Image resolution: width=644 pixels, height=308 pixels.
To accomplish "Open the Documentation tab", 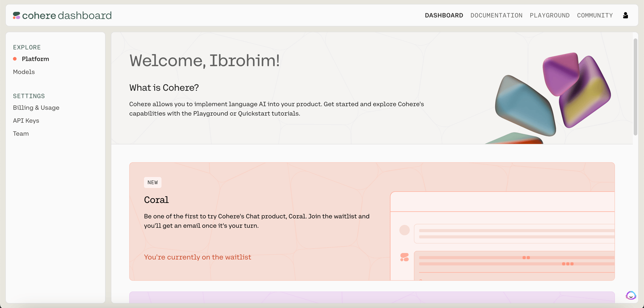I will [x=496, y=15].
